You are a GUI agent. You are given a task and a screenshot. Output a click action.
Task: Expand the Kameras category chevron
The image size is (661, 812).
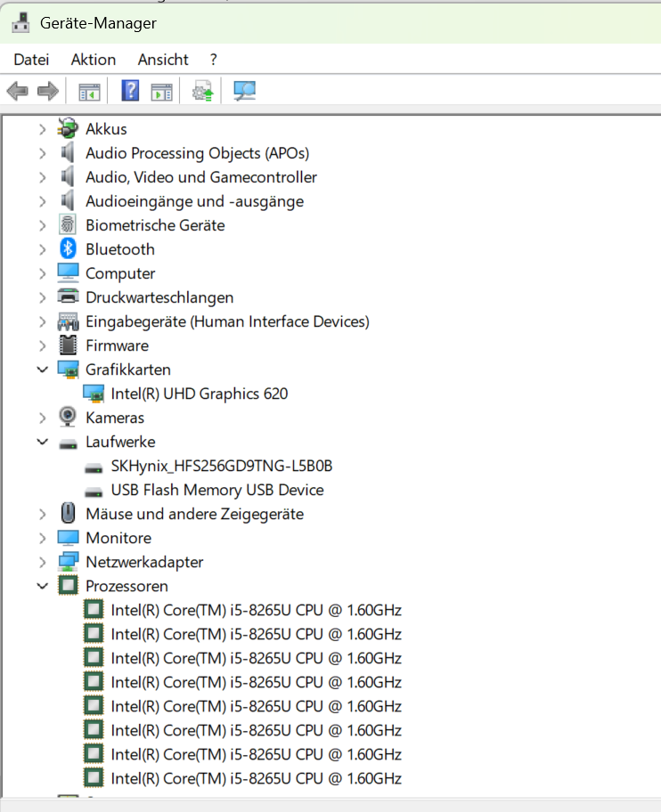pyautogui.click(x=42, y=418)
